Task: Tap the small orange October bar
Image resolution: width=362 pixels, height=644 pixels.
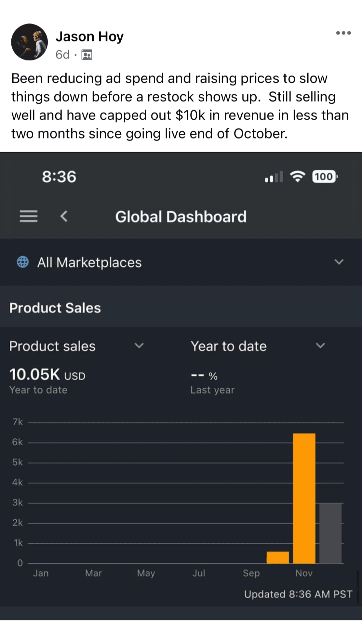Action: (x=278, y=557)
